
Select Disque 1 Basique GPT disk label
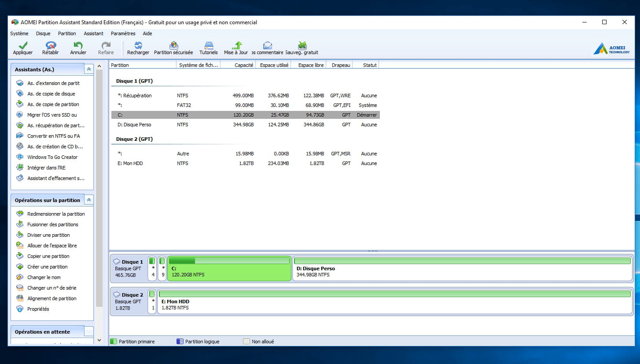point(129,268)
